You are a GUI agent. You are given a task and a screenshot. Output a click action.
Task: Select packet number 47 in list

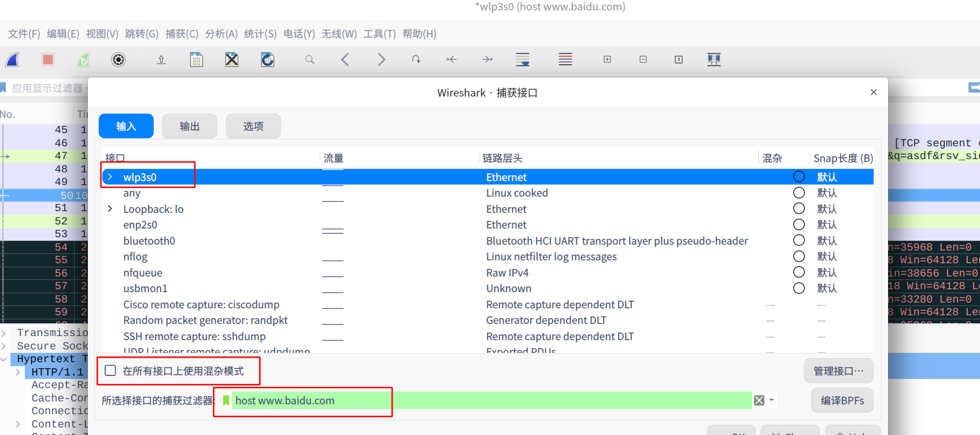[61, 156]
